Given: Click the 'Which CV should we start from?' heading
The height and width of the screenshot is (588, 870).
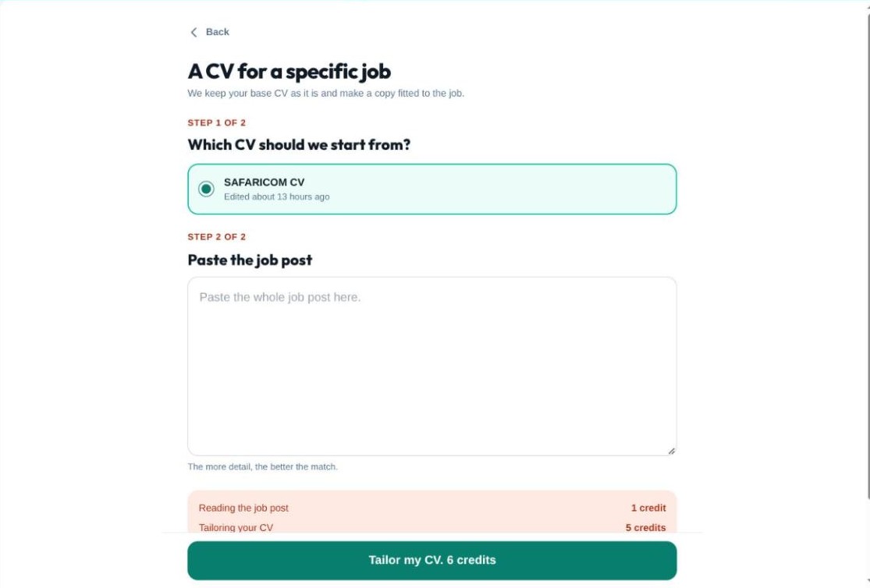Looking at the screenshot, I should (299, 145).
